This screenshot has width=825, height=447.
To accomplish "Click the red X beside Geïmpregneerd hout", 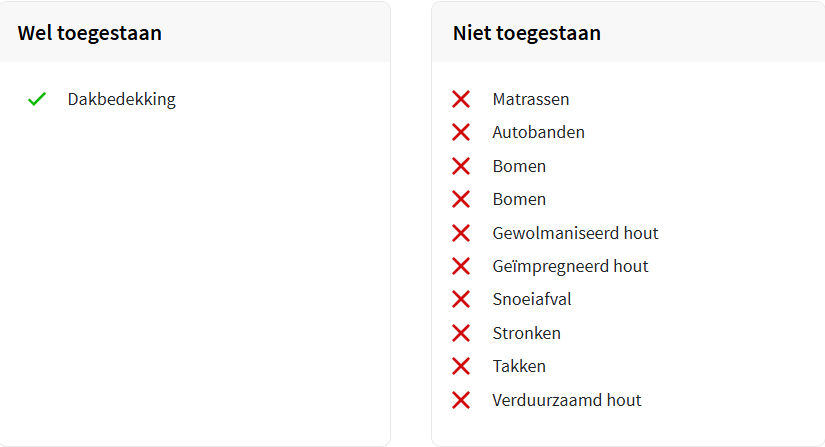I will (461, 266).
